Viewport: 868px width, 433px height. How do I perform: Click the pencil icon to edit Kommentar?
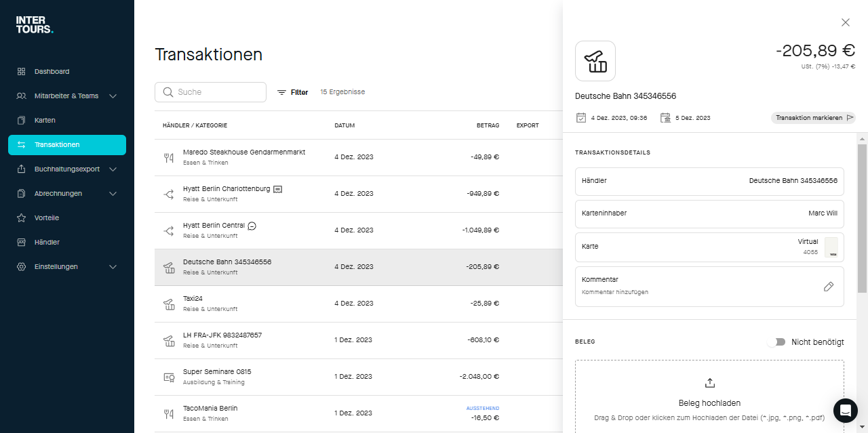(x=828, y=287)
